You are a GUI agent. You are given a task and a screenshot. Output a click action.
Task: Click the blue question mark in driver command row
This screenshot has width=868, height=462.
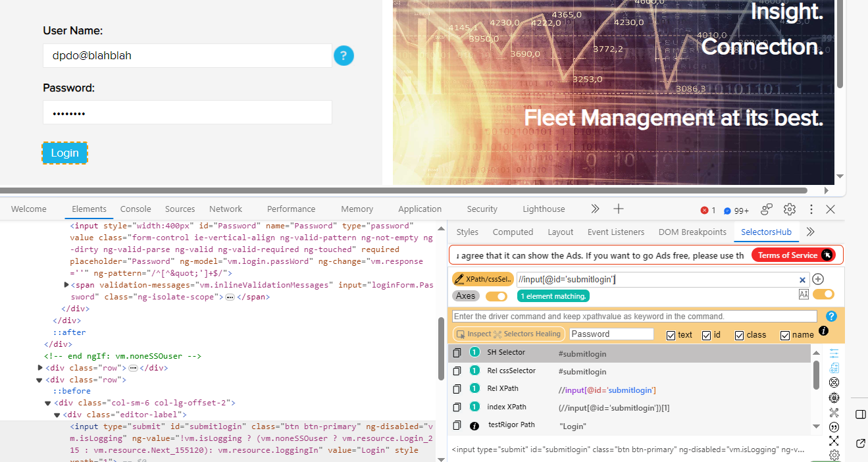831,317
